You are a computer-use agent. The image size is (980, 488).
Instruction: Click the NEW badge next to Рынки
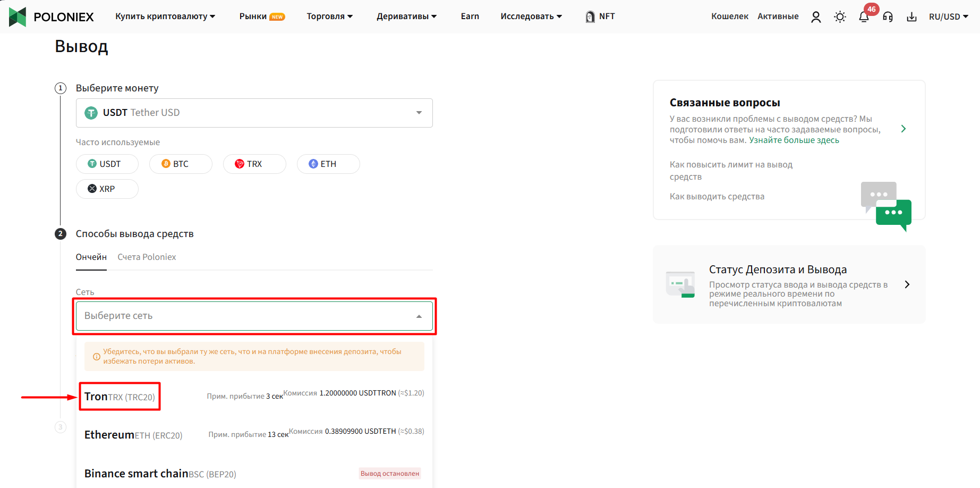click(277, 17)
